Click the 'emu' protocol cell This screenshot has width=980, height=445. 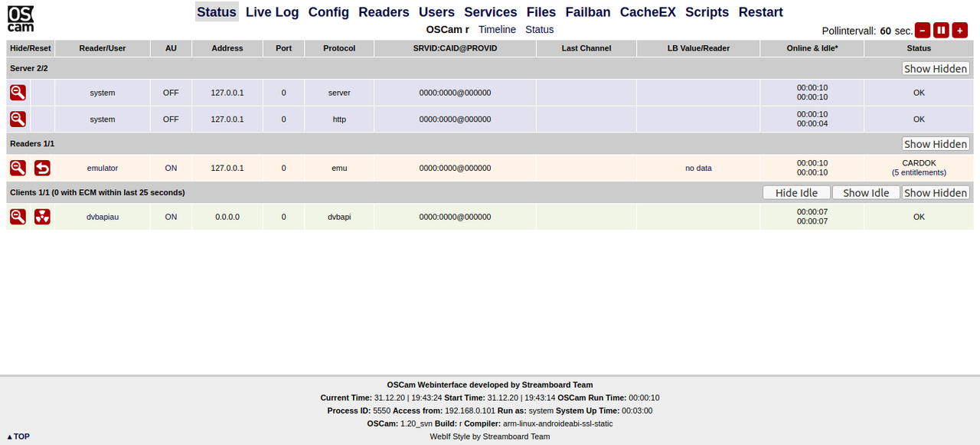pos(339,168)
